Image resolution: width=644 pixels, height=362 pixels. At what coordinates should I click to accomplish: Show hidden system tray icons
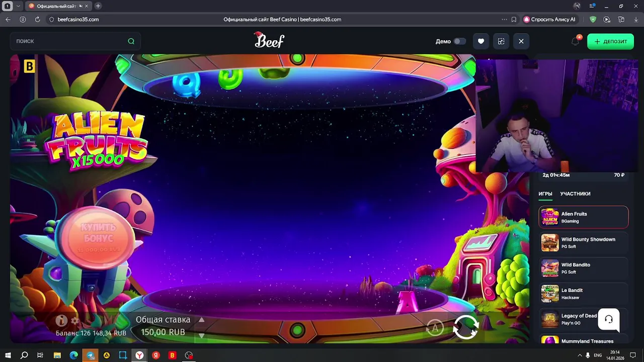pos(580,355)
